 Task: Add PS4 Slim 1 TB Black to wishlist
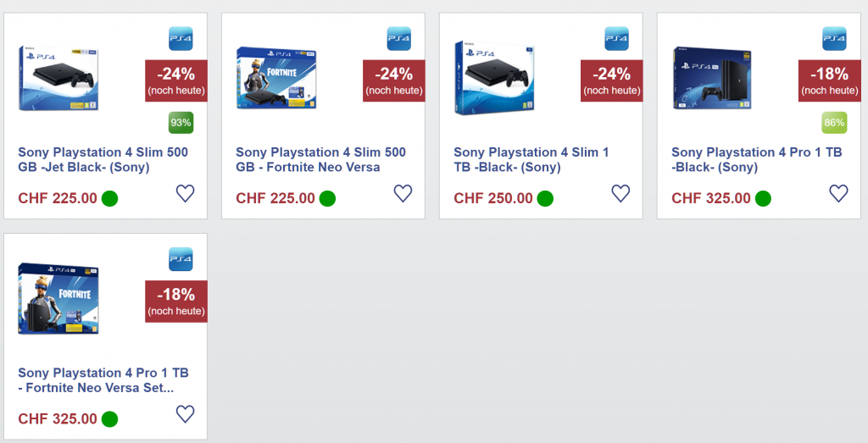coord(620,193)
